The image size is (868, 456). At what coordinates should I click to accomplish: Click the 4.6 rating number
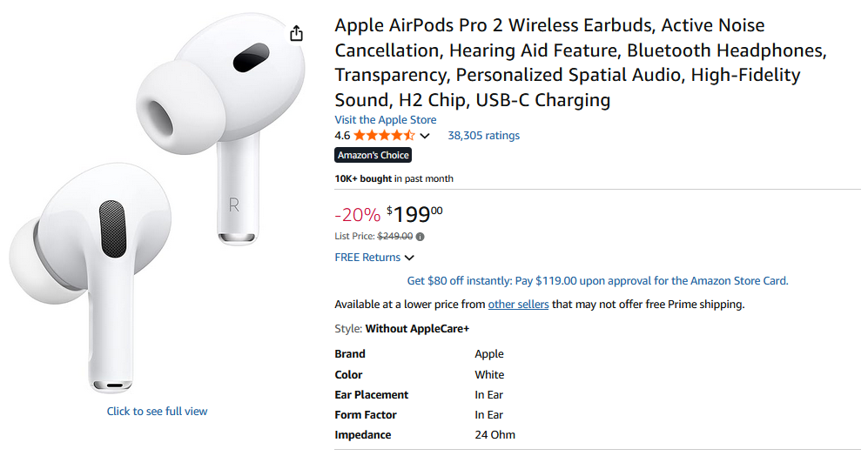(x=342, y=136)
